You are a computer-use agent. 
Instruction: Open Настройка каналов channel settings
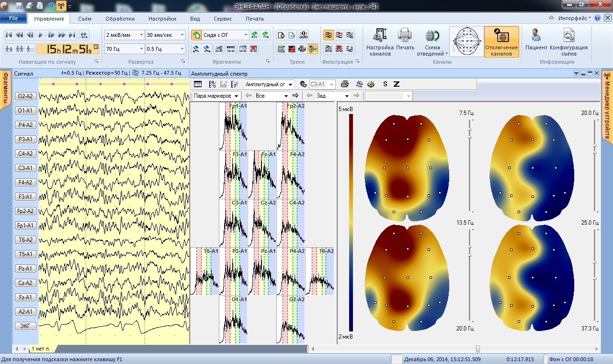[380, 43]
